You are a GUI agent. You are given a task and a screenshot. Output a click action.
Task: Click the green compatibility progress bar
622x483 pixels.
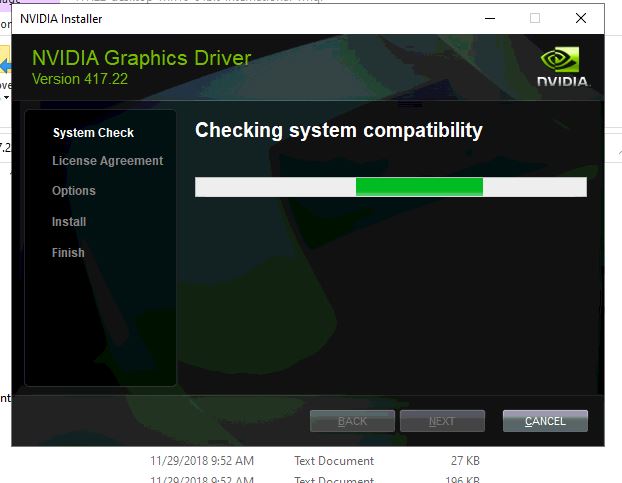(391, 187)
